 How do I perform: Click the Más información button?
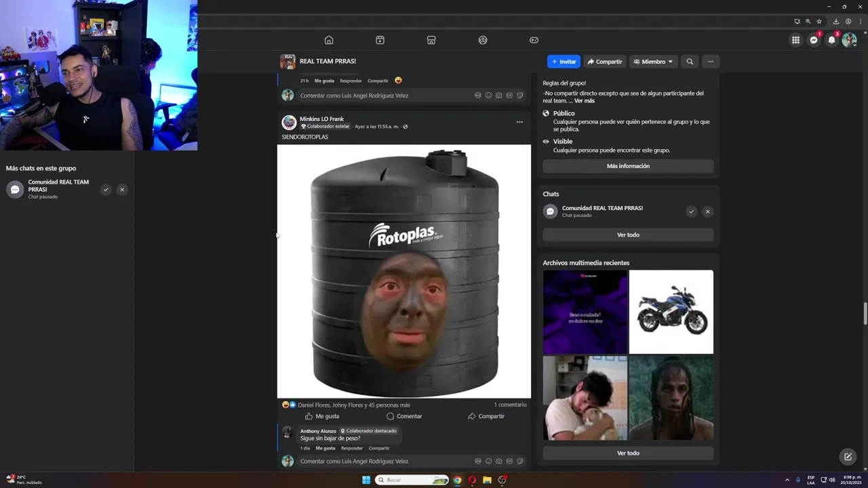628,166
